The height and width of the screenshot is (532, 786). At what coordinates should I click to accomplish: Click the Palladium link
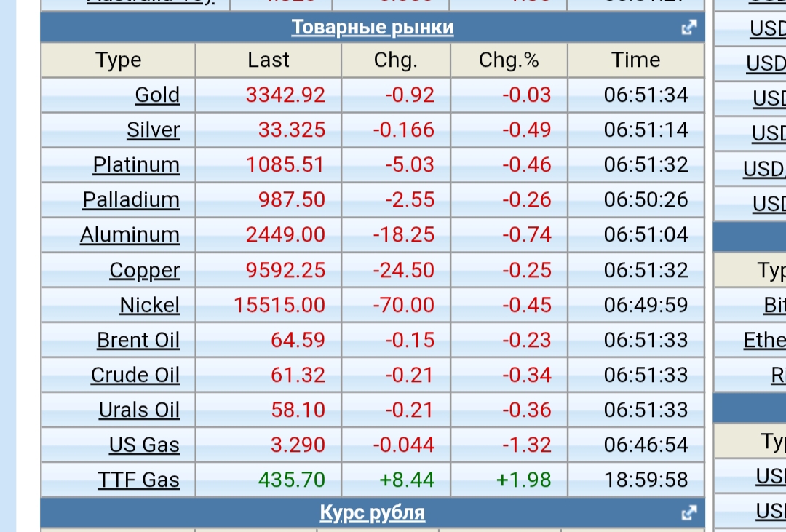pos(131,200)
